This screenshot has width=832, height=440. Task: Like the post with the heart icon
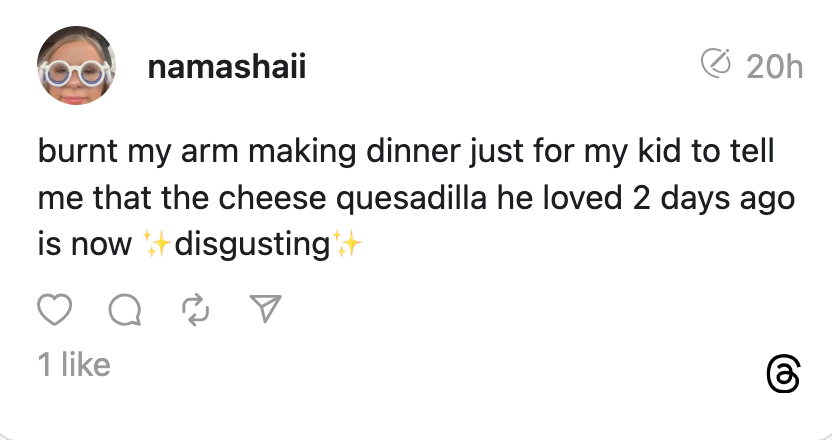click(55, 312)
